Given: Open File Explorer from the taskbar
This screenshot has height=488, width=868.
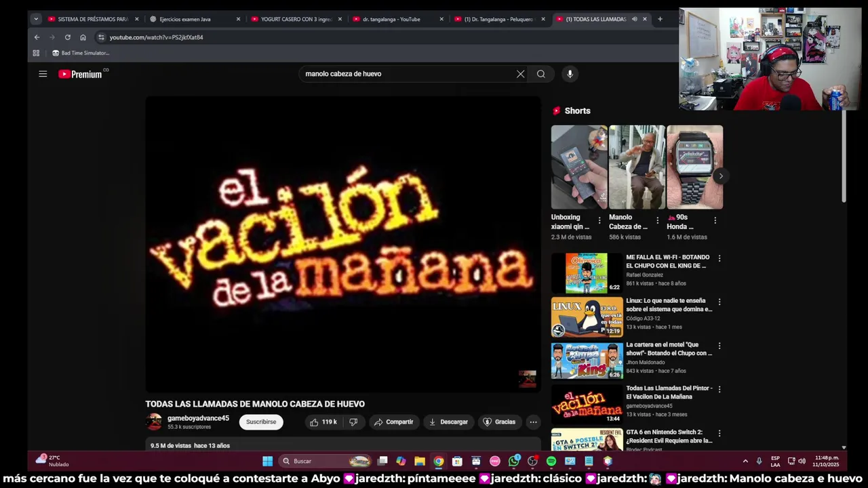Looking at the screenshot, I should pos(420,461).
